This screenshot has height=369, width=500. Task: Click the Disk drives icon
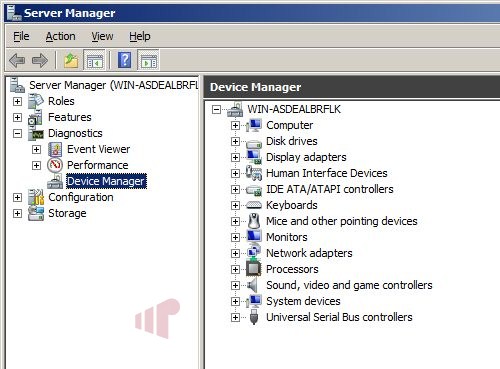254,143
